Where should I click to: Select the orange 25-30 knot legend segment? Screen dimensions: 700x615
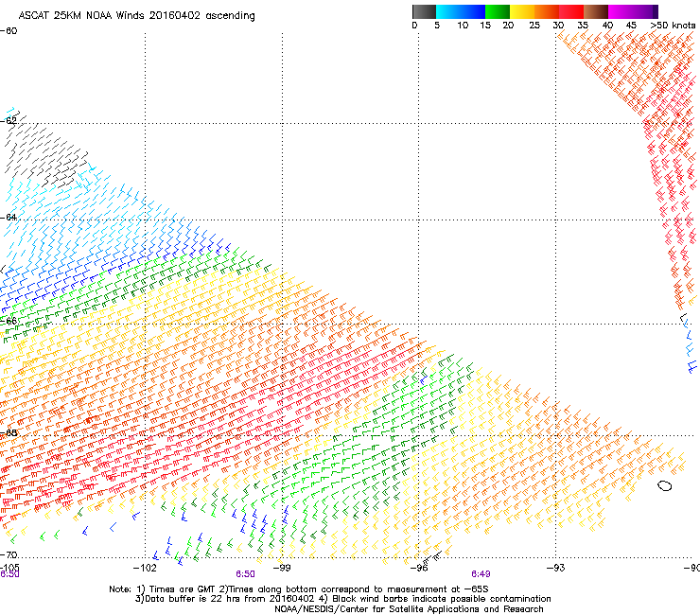point(547,11)
